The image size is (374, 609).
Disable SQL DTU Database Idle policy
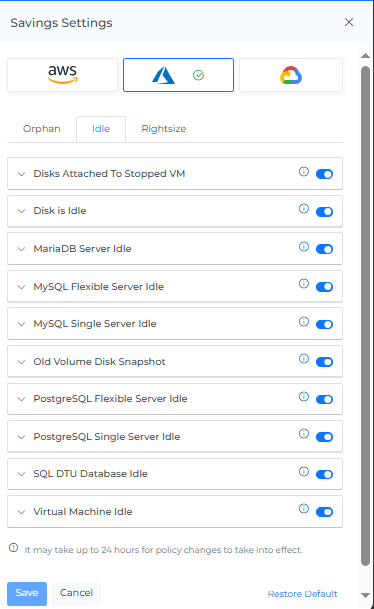pos(324,474)
